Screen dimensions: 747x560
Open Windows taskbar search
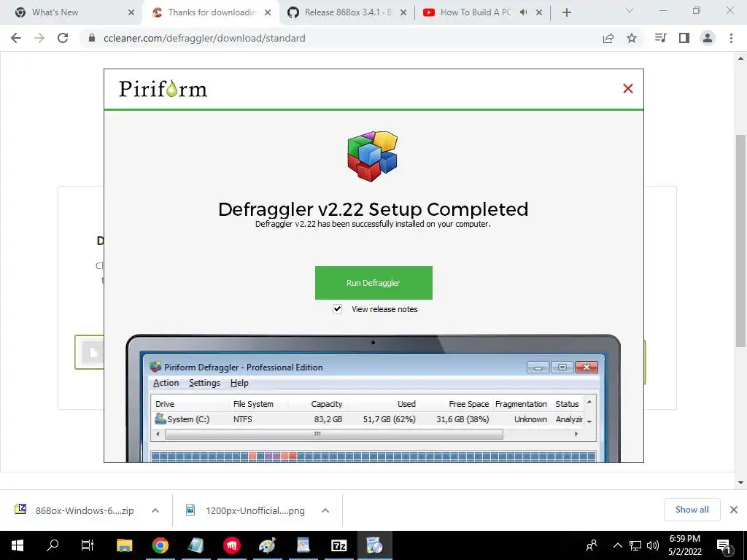click(x=53, y=545)
